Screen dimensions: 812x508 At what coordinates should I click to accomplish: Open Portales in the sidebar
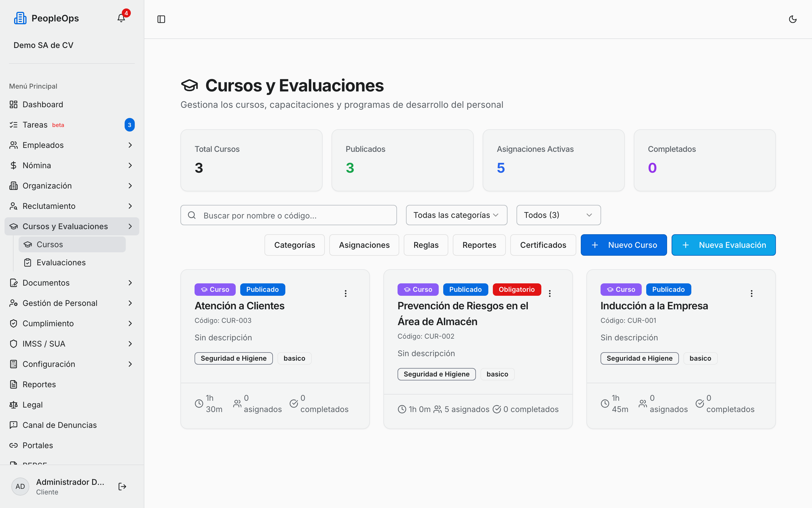72,446
